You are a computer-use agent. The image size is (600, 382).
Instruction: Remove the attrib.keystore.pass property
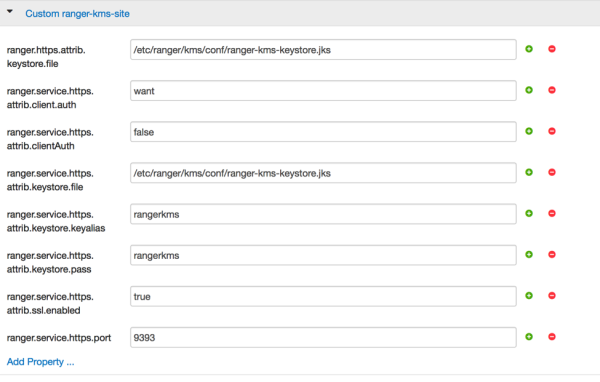click(x=552, y=255)
